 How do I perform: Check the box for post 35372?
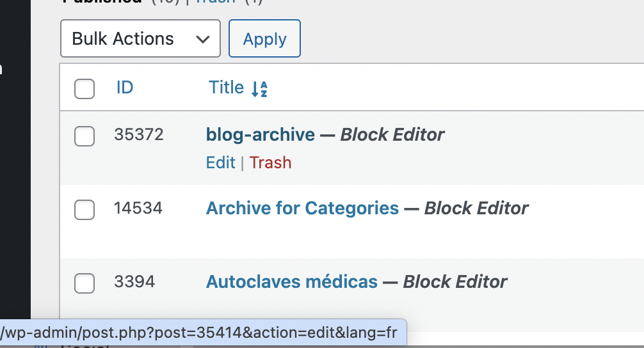[x=85, y=136]
